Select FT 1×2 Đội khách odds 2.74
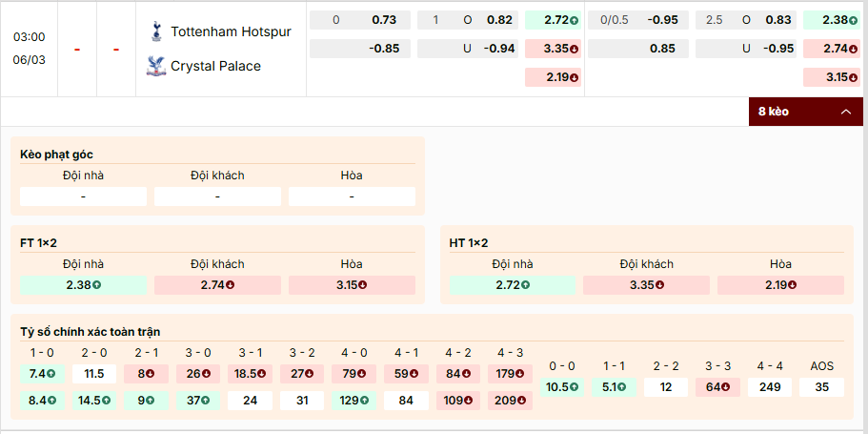The width and height of the screenshot is (868, 434). click(x=217, y=285)
